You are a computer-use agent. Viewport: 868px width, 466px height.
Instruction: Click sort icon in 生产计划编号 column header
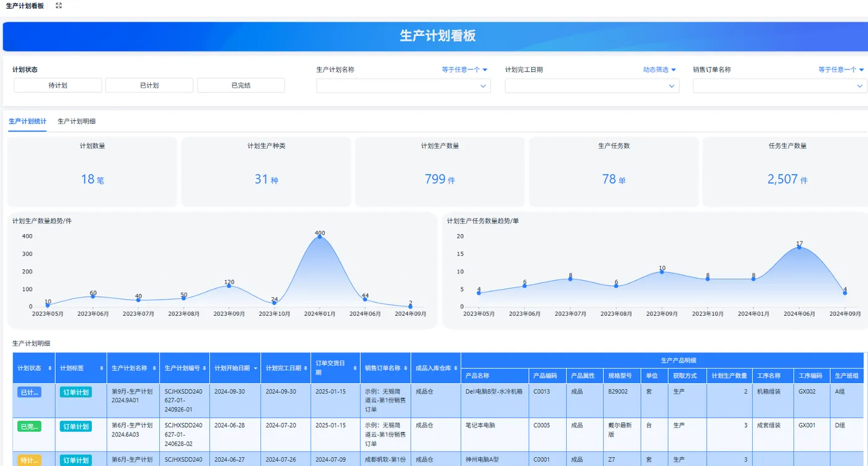[205, 368]
